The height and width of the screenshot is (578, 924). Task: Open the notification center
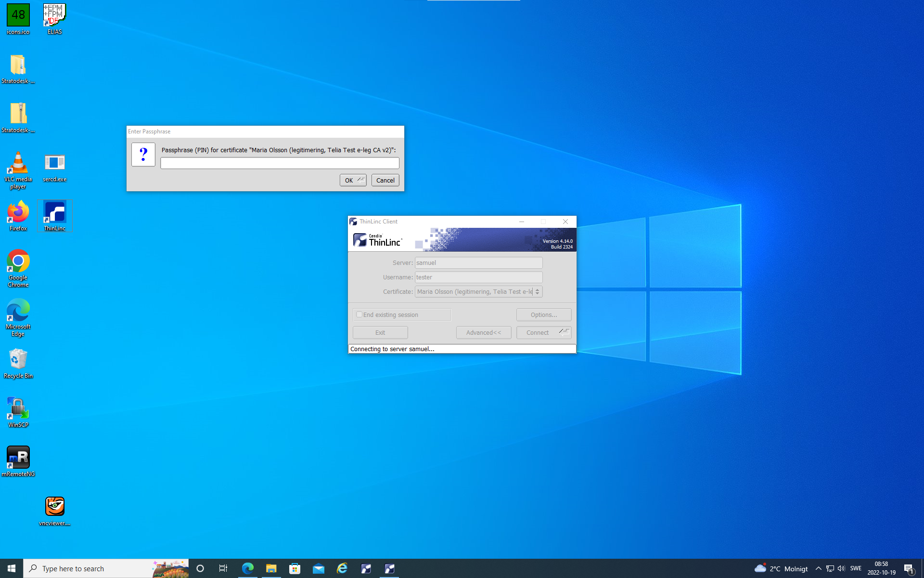[x=909, y=568]
